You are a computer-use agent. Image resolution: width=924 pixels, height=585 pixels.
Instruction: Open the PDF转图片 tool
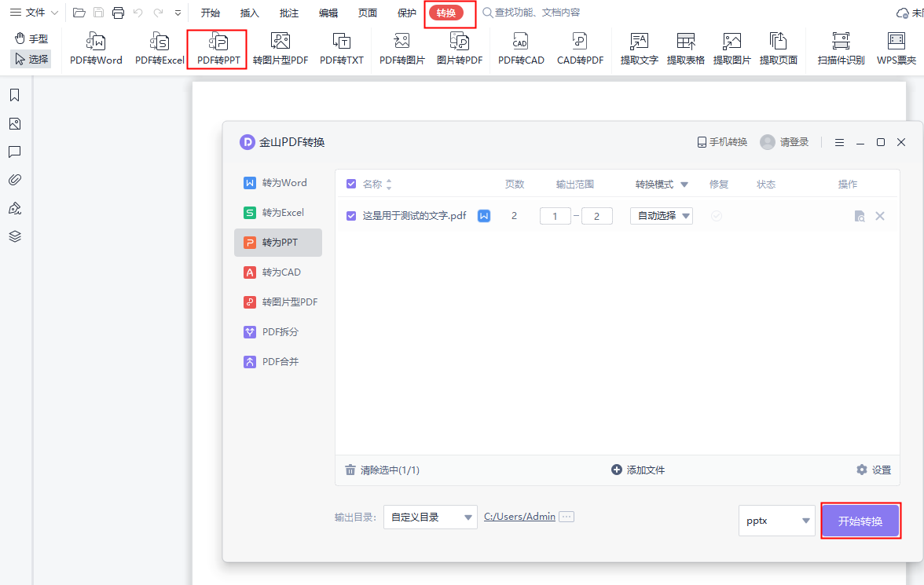(402, 49)
